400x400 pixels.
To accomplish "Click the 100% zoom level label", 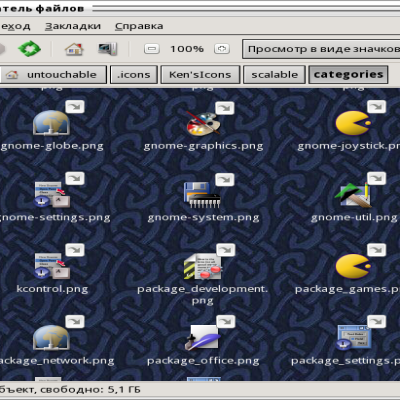I will (x=187, y=49).
